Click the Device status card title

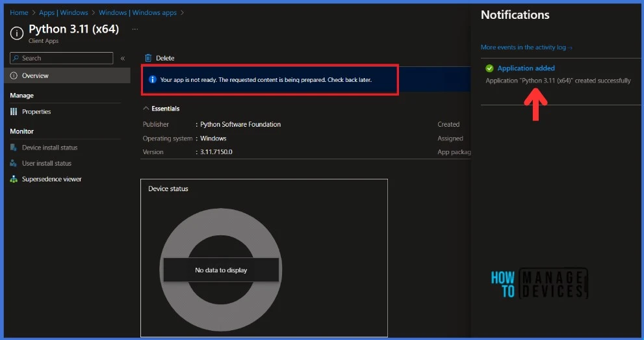pyautogui.click(x=168, y=189)
